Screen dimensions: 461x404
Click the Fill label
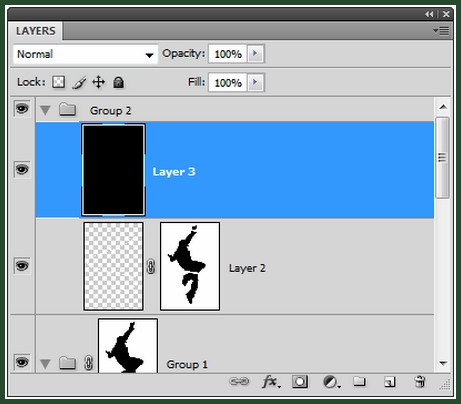[x=196, y=82]
